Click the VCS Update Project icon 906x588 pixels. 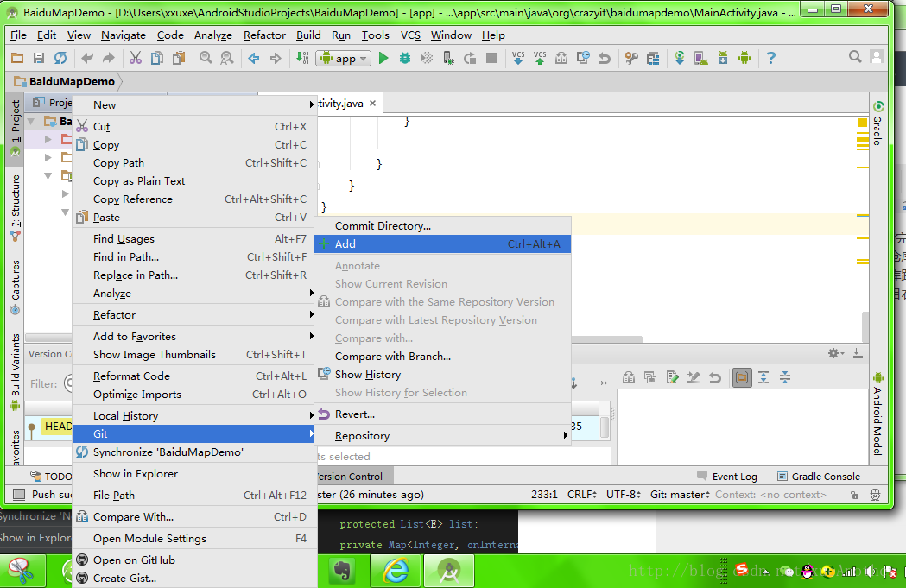pyautogui.click(x=518, y=58)
